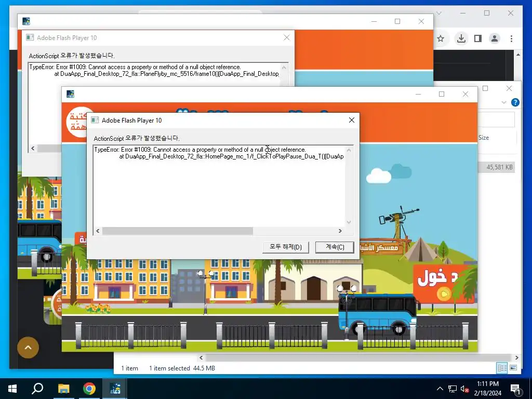Click the Size column header in Explorer
The image size is (532, 399).
coord(484,137)
